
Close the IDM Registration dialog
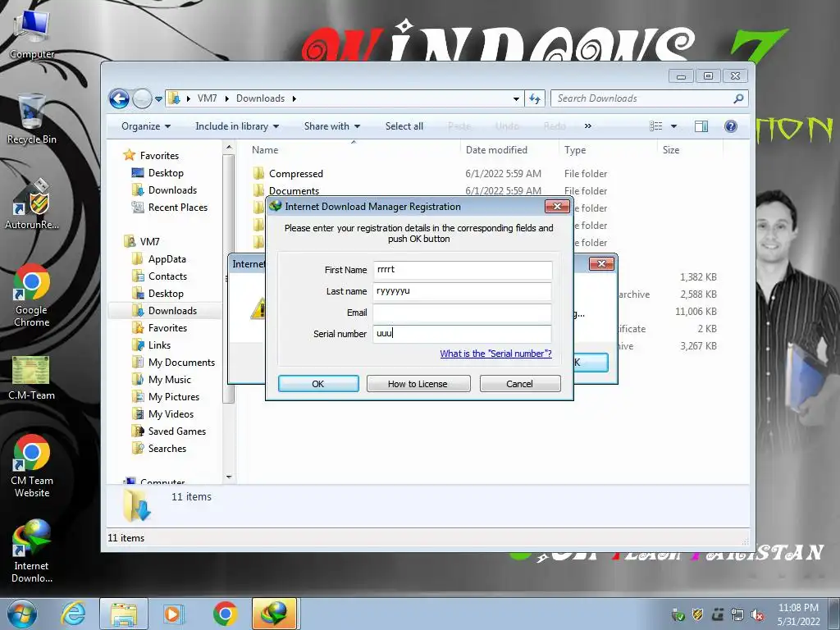click(x=557, y=206)
